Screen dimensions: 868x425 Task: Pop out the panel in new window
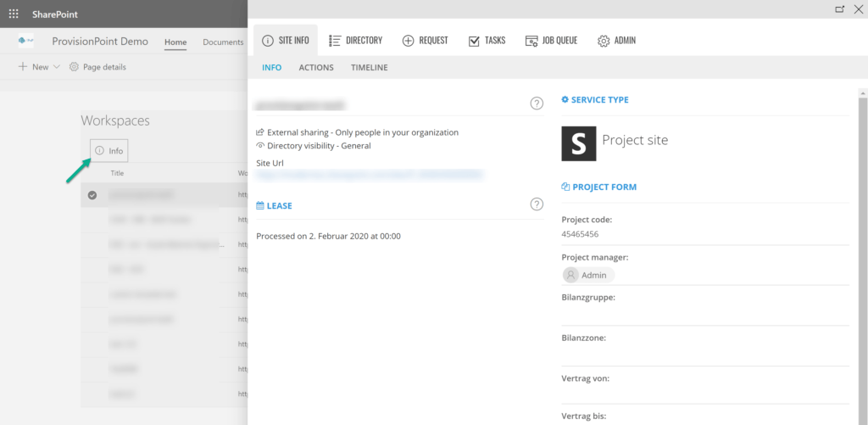point(840,8)
